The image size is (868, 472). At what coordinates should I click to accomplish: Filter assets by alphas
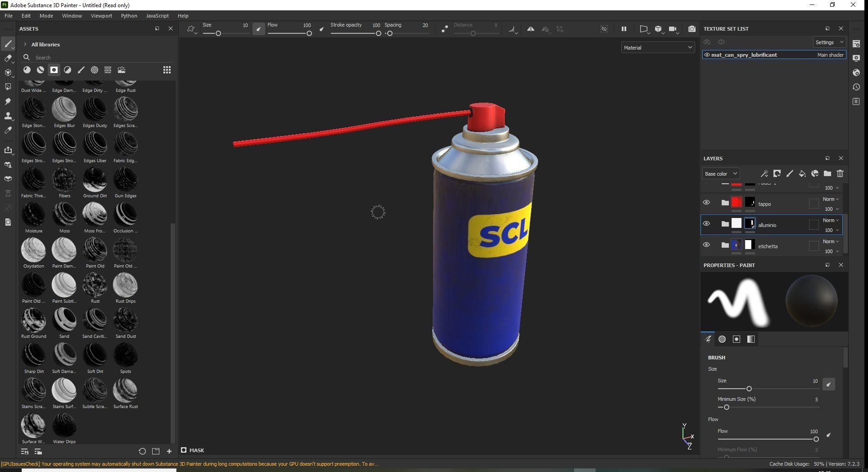pos(95,70)
